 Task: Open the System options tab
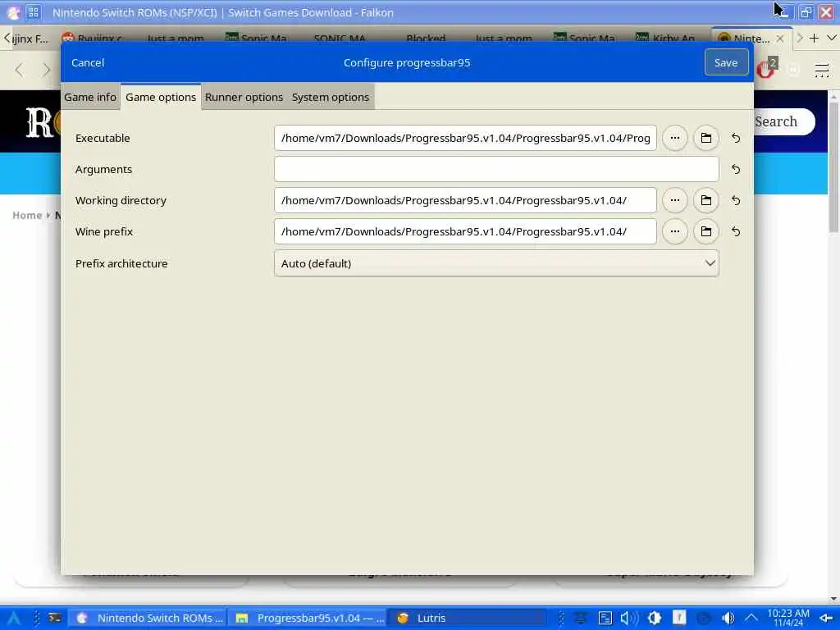[331, 97]
